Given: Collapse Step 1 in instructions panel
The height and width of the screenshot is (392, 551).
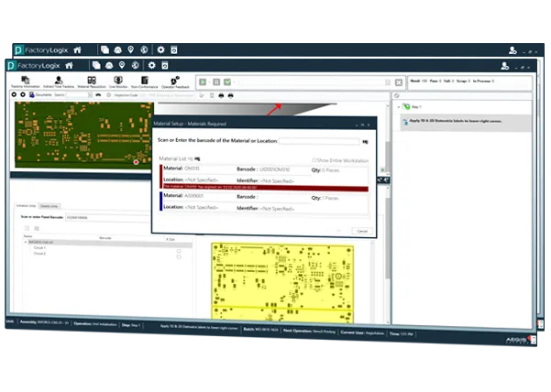Looking at the screenshot, I should [x=399, y=106].
